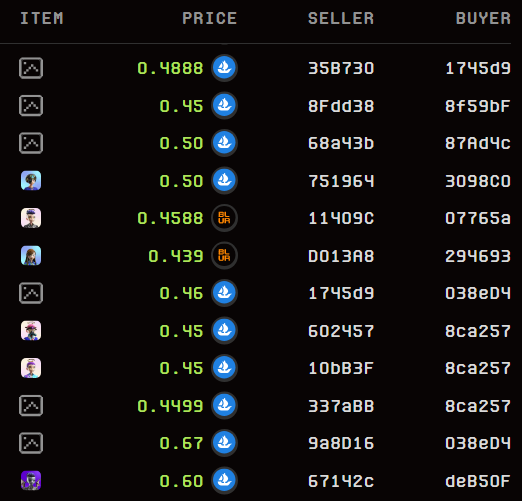Open buyer 8ca257 in seller 602457's row
Image resolution: width=522 pixels, height=501 pixels.
click(478, 331)
